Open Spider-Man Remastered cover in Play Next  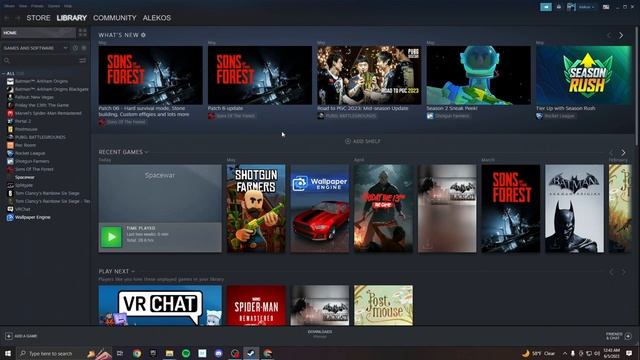[x=256, y=305]
